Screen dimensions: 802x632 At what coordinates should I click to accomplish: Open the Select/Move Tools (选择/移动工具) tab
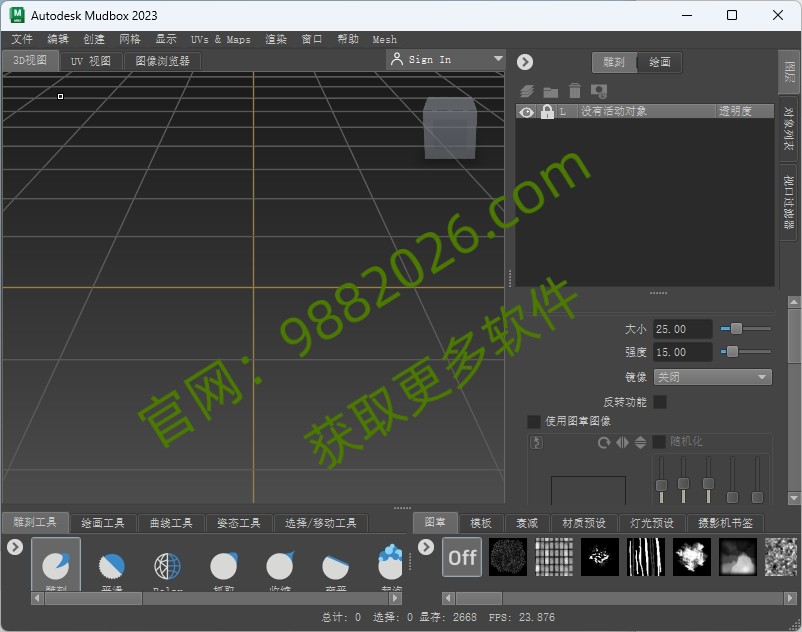321,523
